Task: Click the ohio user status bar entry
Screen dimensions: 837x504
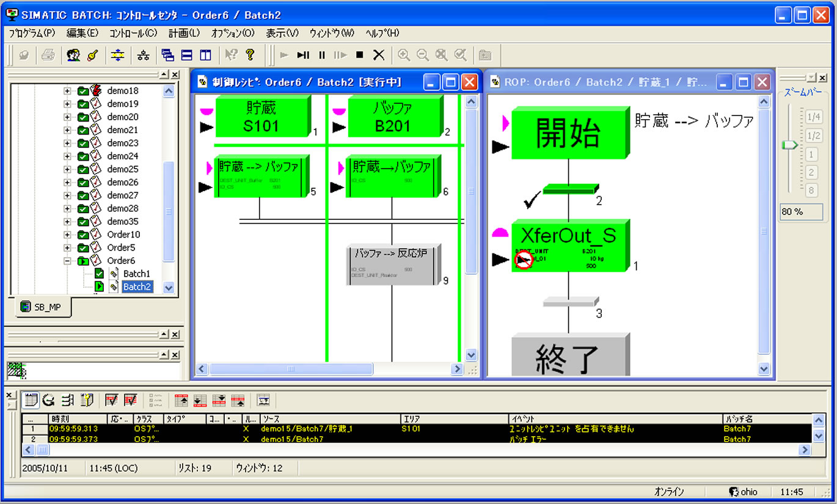Action: click(744, 492)
